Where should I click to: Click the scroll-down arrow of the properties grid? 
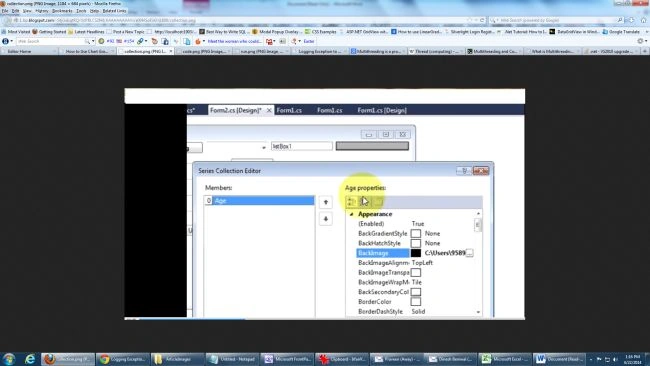tap(478, 312)
